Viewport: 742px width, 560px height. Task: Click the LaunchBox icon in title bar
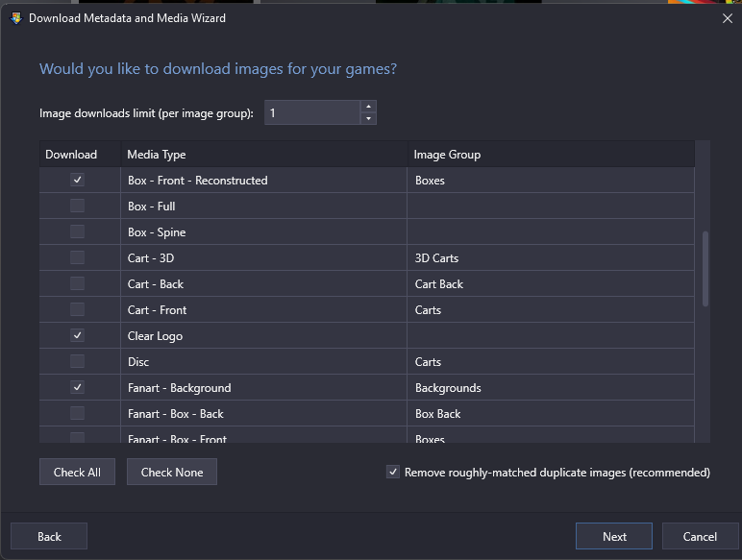tap(16, 18)
